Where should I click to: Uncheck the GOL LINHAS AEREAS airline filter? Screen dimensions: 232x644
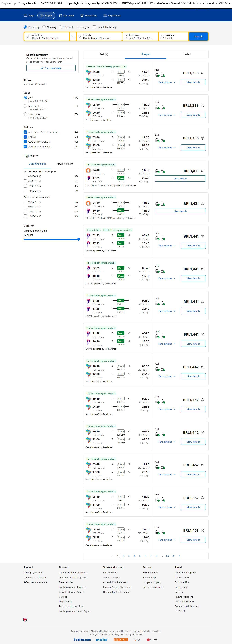pos(25,142)
